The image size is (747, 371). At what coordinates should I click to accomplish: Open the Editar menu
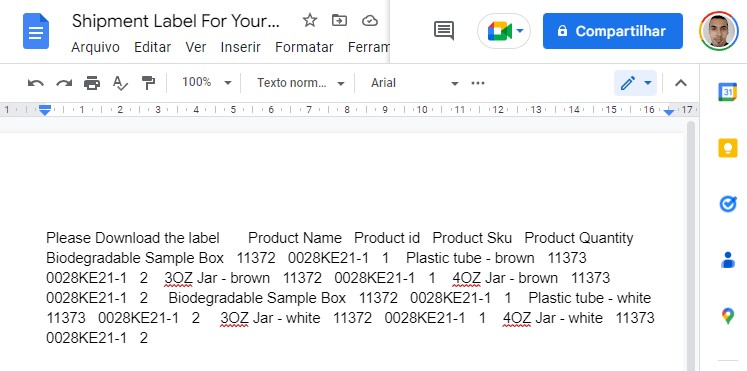click(x=152, y=47)
